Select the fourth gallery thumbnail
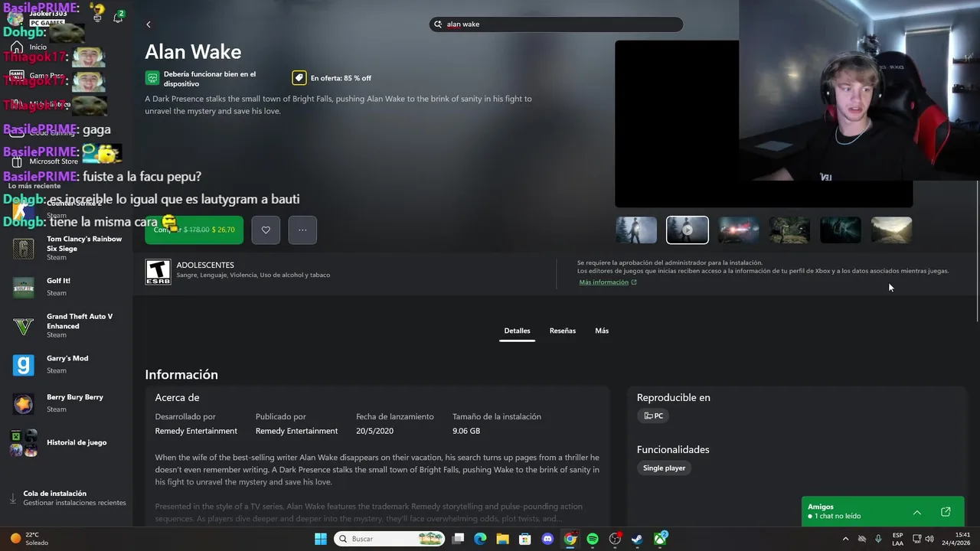Screen dimensions: 980x551 coord(789,230)
